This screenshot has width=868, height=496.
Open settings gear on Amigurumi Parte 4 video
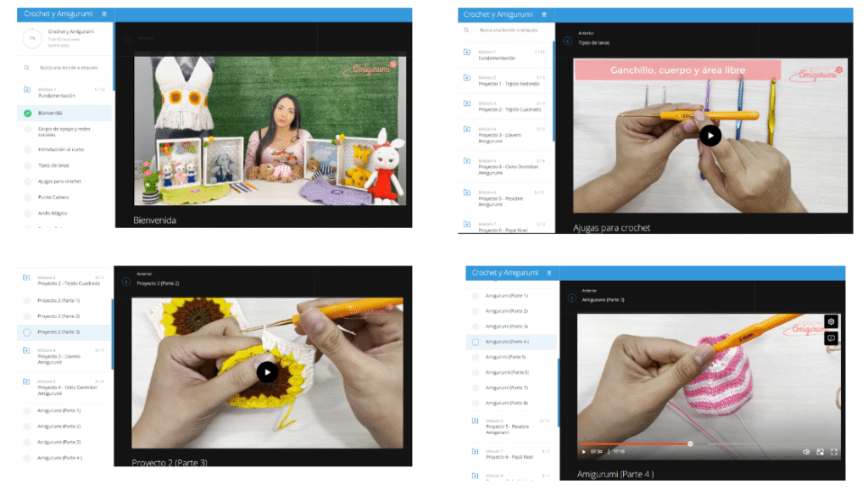tap(832, 322)
